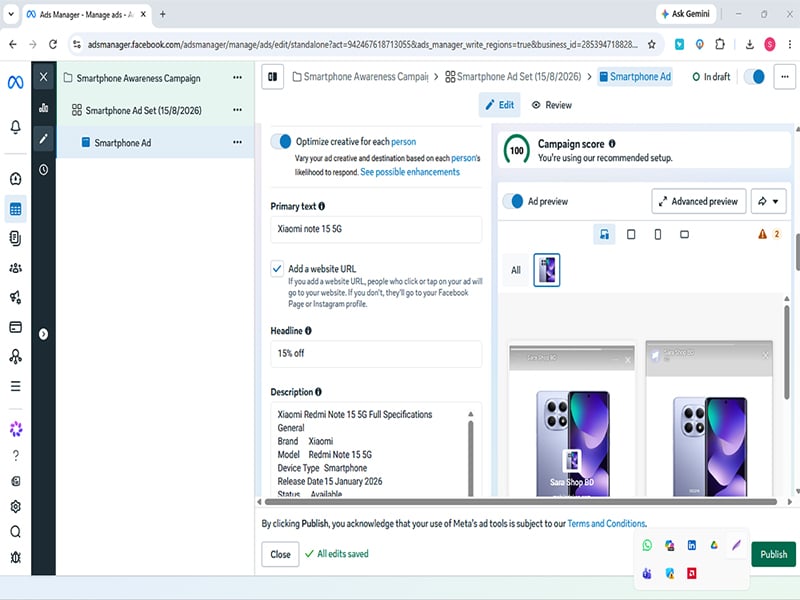Select vertical phone placement preview icon
The image size is (800, 600).
[658, 234]
